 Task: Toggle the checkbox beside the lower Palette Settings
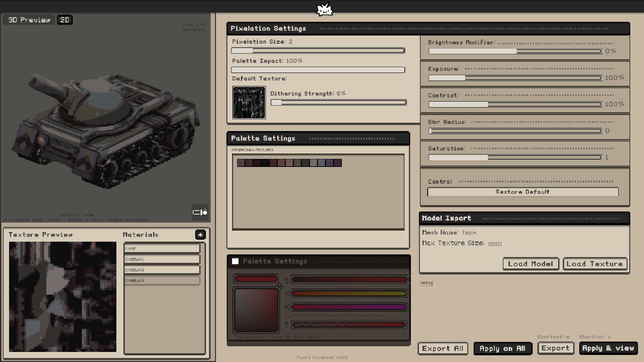[235, 261]
